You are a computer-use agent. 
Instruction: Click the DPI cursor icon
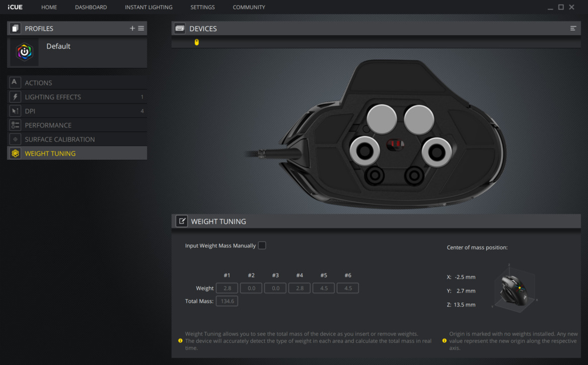click(15, 111)
